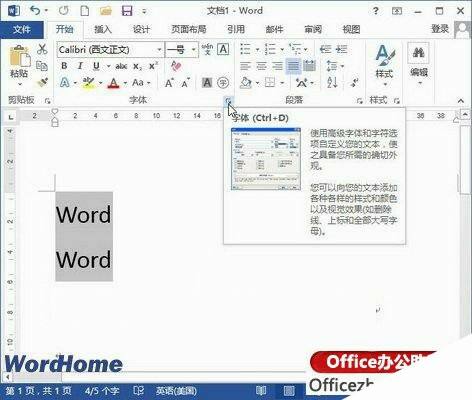This screenshot has width=472, height=400.
Task: Toggle Bold formatting
Action: pyautogui.click(x=64, y=66)
